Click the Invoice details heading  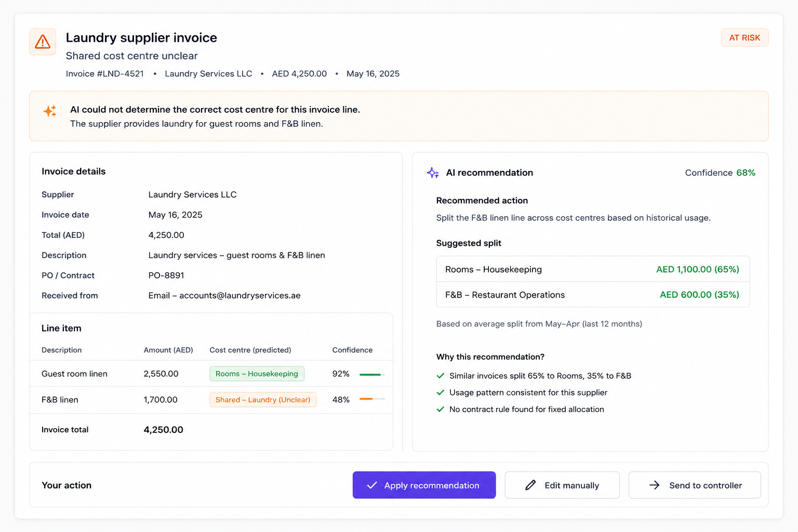click(73, 171)
